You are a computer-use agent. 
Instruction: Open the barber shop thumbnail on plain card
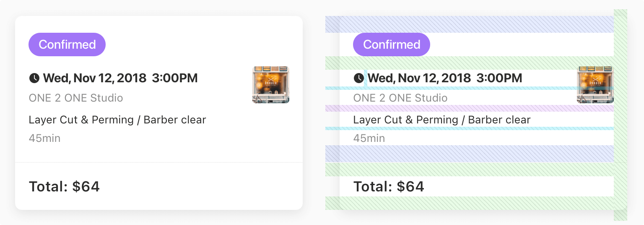(271, 85)
